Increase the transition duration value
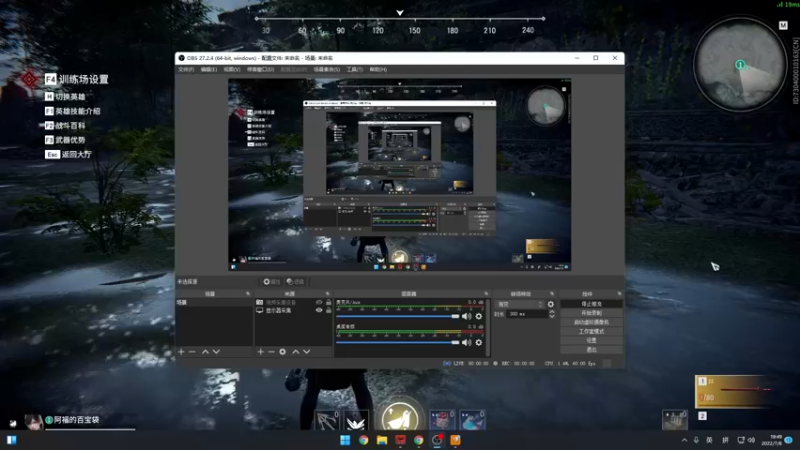 552,312
